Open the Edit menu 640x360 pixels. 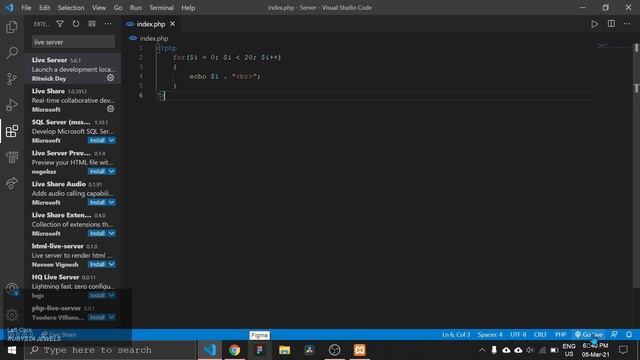44,8
